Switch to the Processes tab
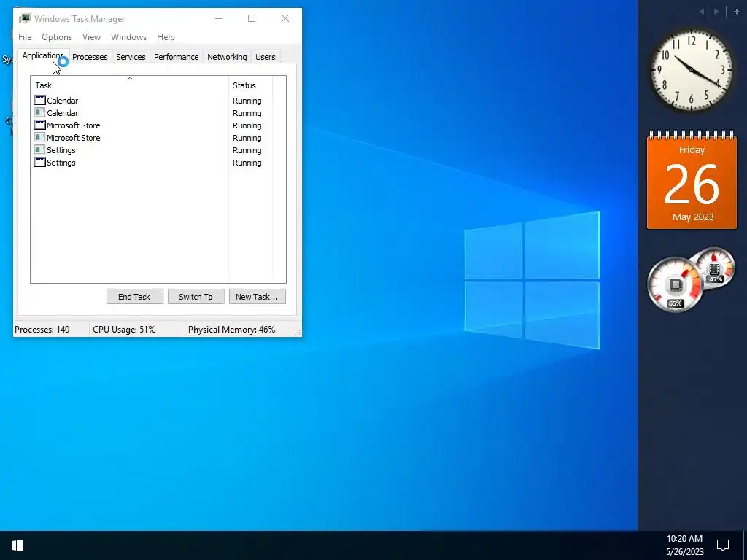 click(90, 57)
